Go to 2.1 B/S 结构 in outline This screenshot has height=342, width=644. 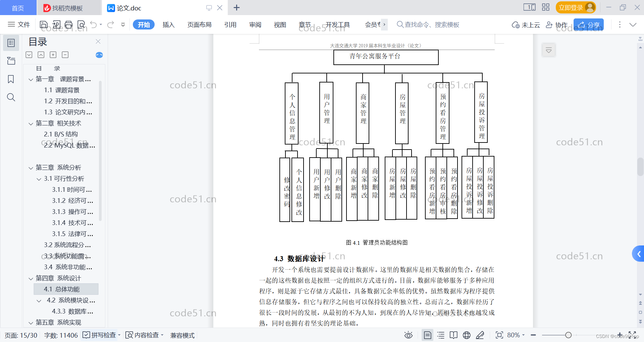point(61,134)
